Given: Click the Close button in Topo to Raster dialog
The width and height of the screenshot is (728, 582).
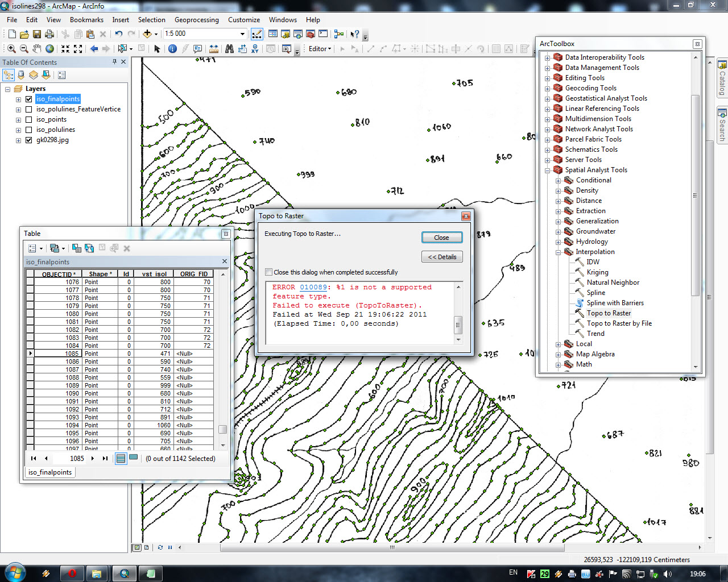Looking at the screenshot, I should (x=441, y=238).
